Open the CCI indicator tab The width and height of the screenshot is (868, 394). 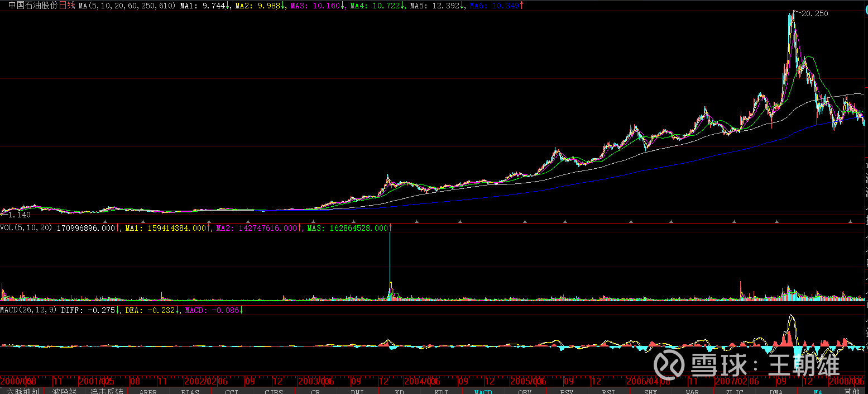coord(232,392)
